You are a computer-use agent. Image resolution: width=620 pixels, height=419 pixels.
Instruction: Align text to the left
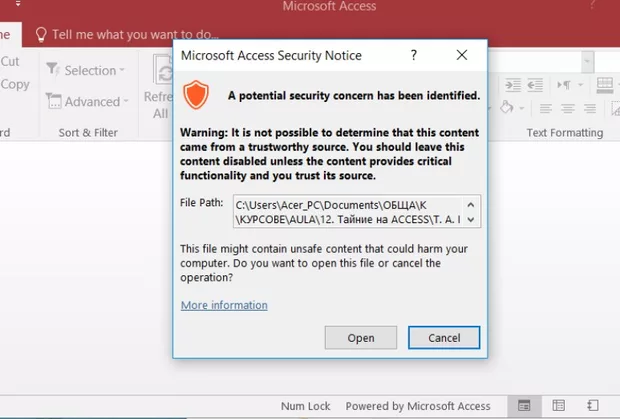[545, 108]
